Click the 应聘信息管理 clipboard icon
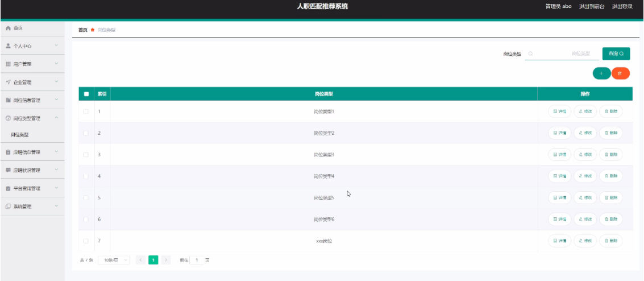This screenshot has width=644, height=281. click(x=8, y=152)
